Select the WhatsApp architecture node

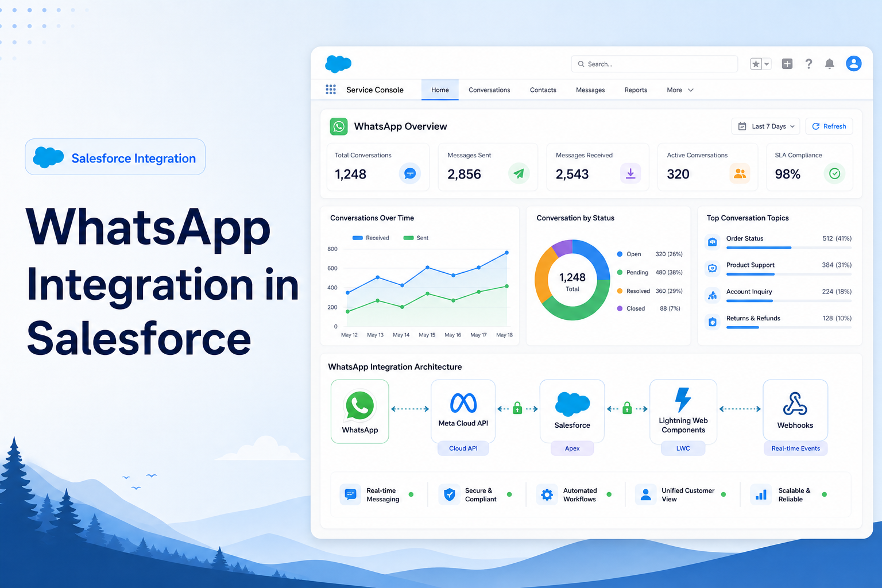coord(360,411)
